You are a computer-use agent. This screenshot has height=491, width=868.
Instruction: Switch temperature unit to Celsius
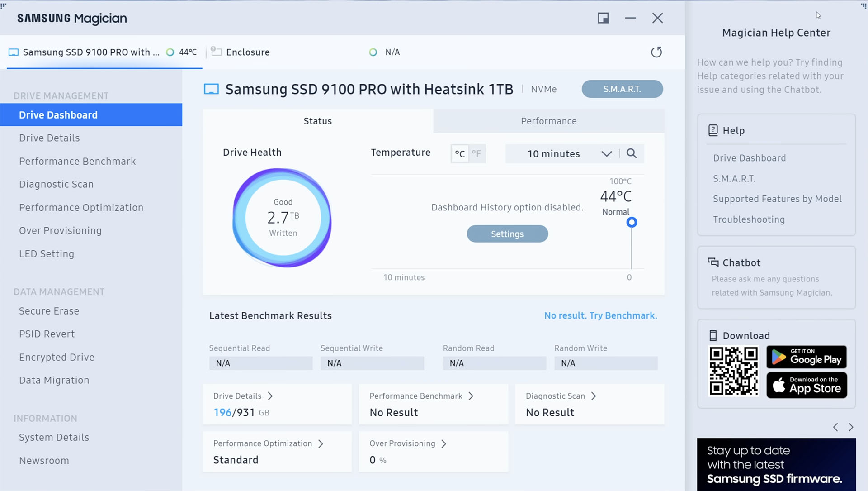point(460,153)
